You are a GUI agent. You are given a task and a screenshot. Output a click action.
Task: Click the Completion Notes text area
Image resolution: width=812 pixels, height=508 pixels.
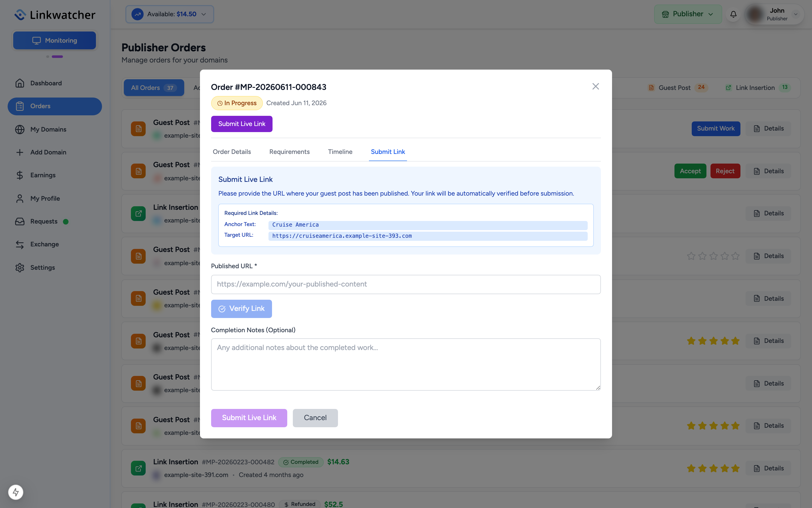(406, 364)
